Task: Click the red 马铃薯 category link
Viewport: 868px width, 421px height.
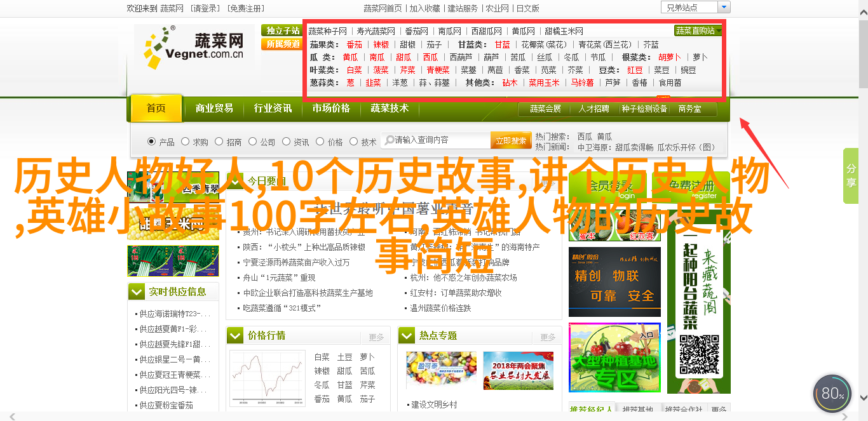Action: click(582, 83)
